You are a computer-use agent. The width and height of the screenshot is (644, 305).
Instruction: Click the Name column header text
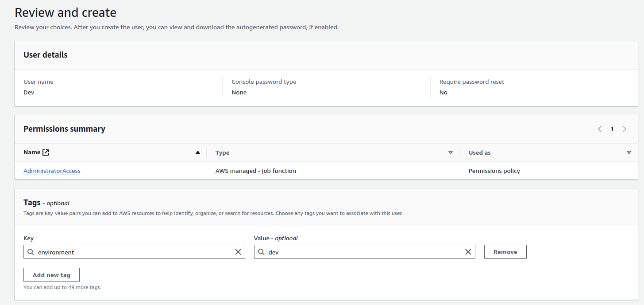coord(32,152)
